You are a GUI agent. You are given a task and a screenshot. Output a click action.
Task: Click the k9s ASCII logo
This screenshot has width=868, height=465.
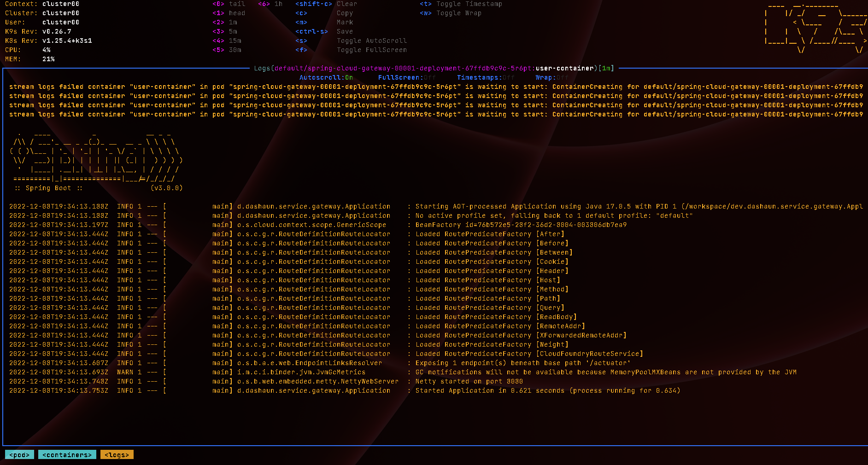[815, 28]
